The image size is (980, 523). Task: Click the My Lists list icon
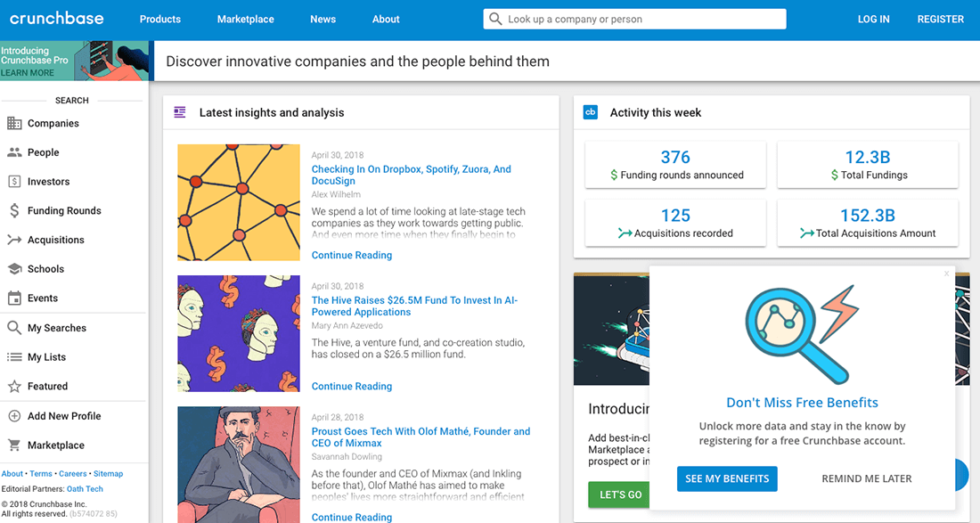click(14, 356)
